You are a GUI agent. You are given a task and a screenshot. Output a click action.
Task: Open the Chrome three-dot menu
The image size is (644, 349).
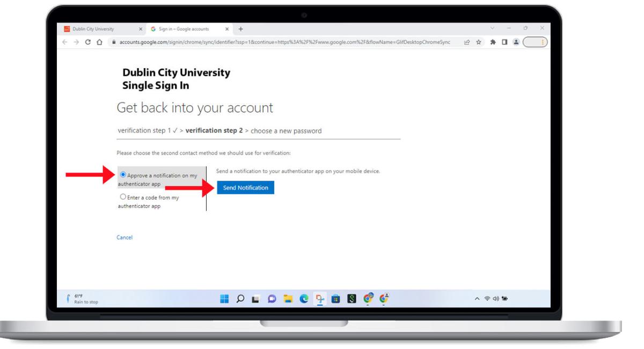point(543,42)
